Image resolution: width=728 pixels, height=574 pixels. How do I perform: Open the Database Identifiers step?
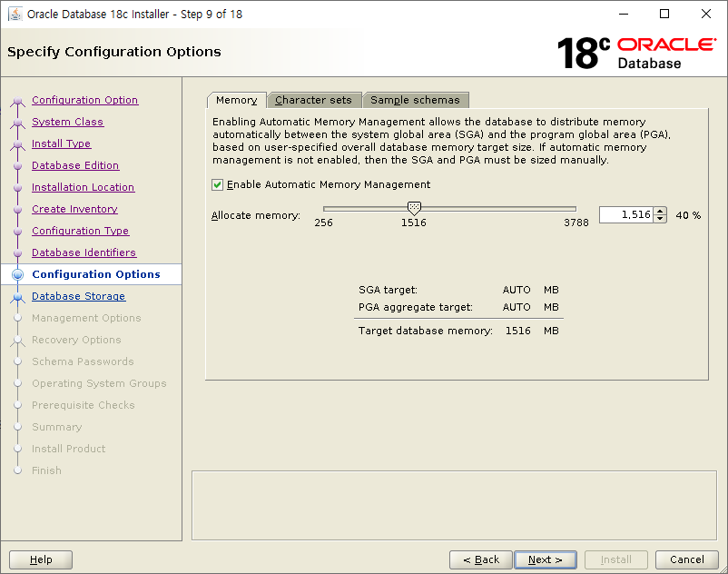pyautogui.click(x=84, y=252)
